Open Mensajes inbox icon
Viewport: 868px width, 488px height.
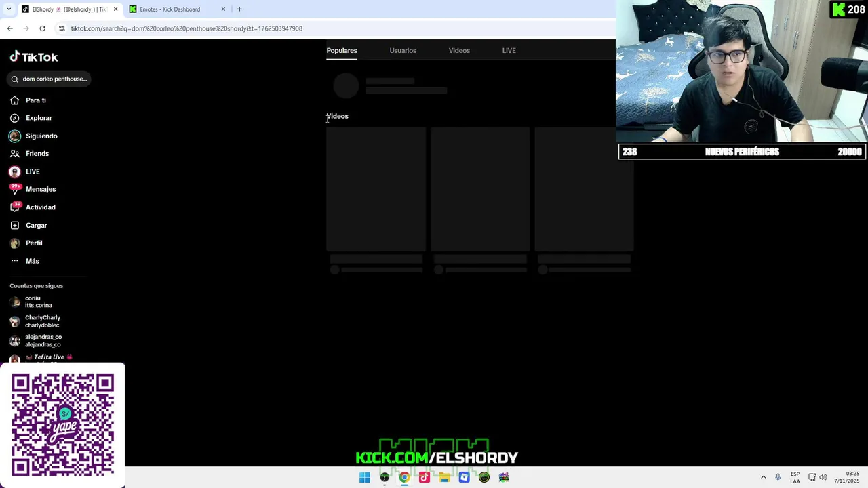pyautogui.click(x=14, y=189)
